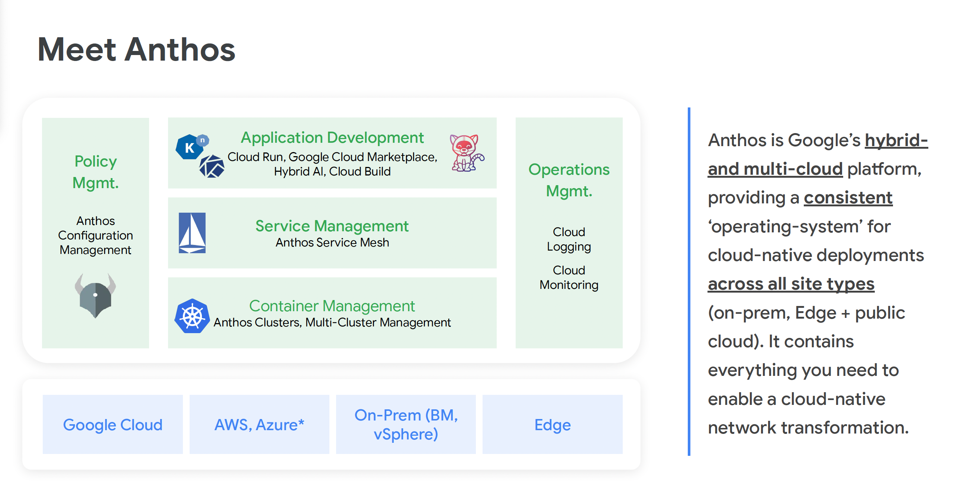Enable the Edge deployment option
980x493 pixels.
click(552, 424)
